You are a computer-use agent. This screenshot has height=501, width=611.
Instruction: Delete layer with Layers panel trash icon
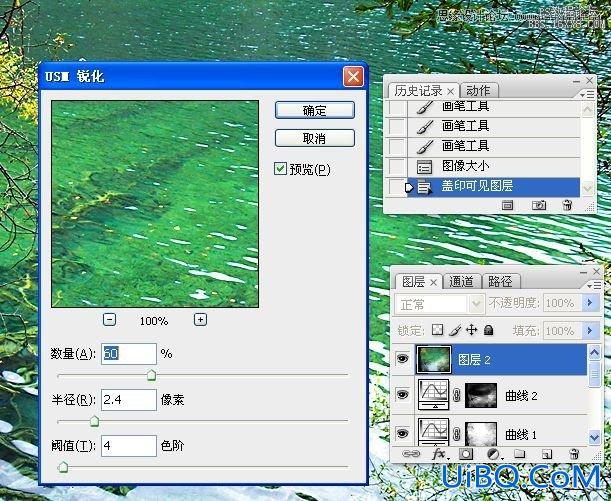coord(574,454)
